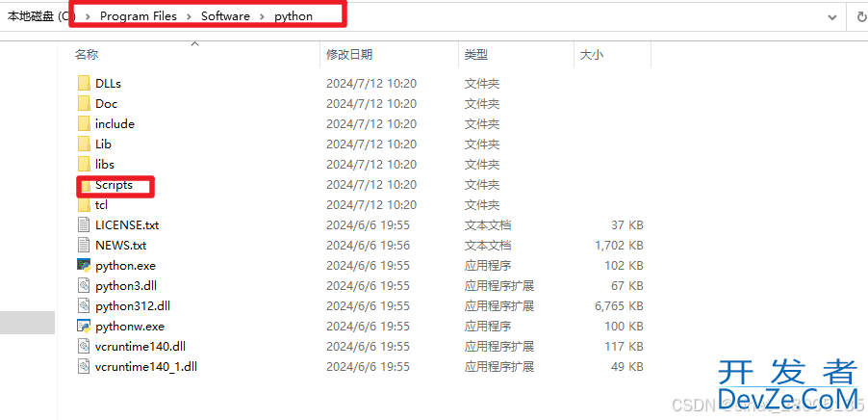
Task: Sort by 类型 column header
Action: tap(476, 54)
